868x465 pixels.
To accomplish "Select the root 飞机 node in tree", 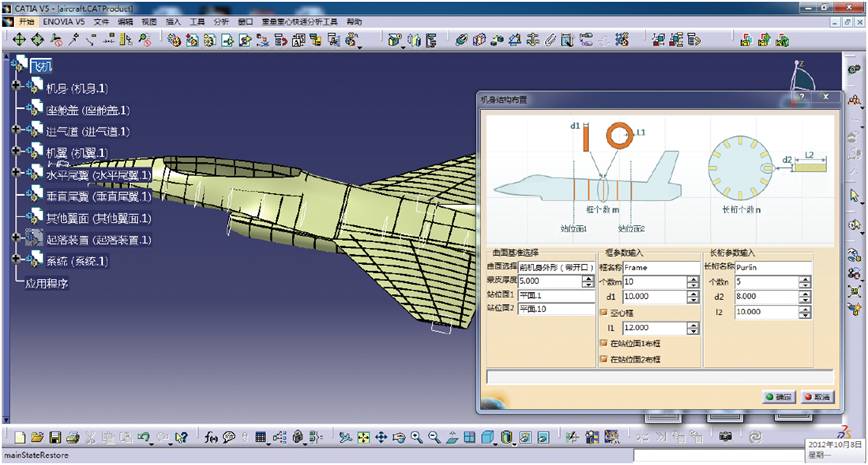I will tap(40, 67).
